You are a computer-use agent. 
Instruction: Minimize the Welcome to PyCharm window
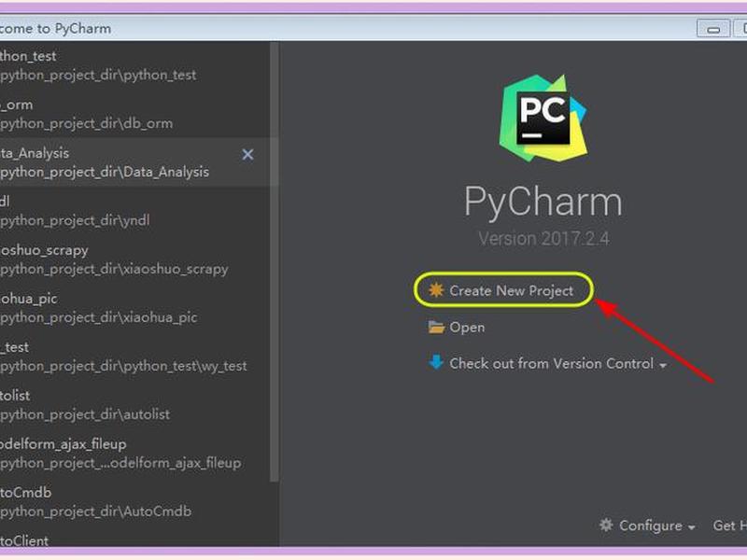pyautogui.click(x=713, y=29)
